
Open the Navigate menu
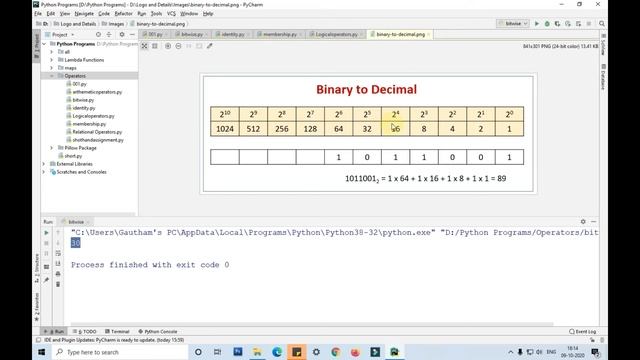tap(84, 13)
